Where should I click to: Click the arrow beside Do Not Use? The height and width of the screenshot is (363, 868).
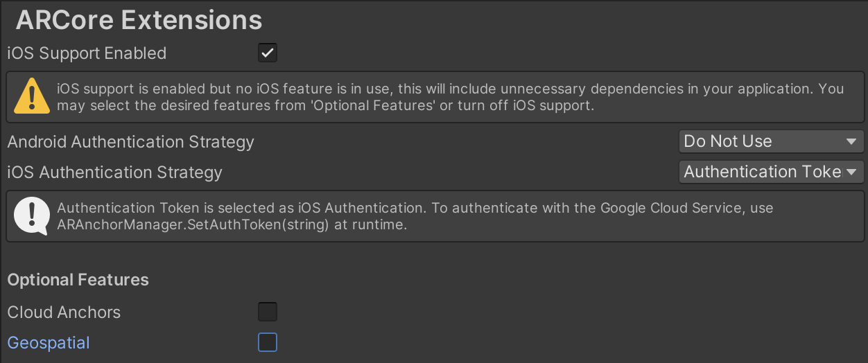(x=852, y=142)
